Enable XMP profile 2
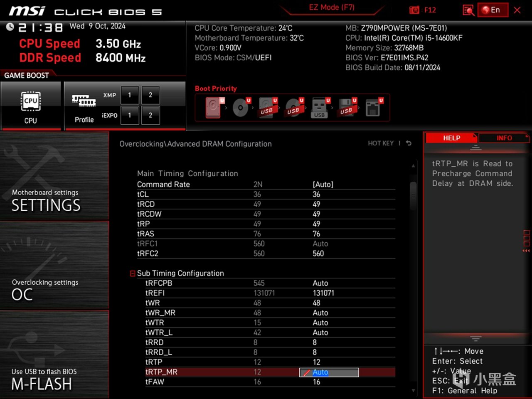Viewport: 532px width, 399px height. coord(150,95)
